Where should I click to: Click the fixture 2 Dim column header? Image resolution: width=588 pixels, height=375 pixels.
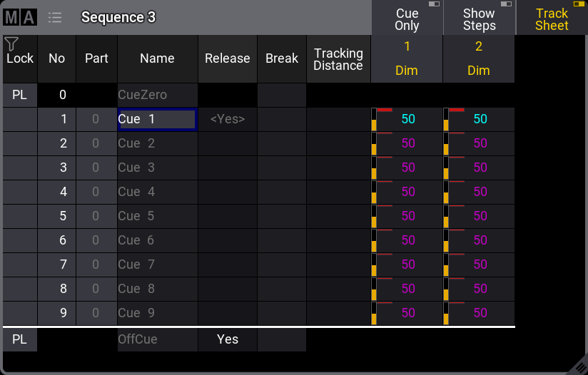click(478, 59)
